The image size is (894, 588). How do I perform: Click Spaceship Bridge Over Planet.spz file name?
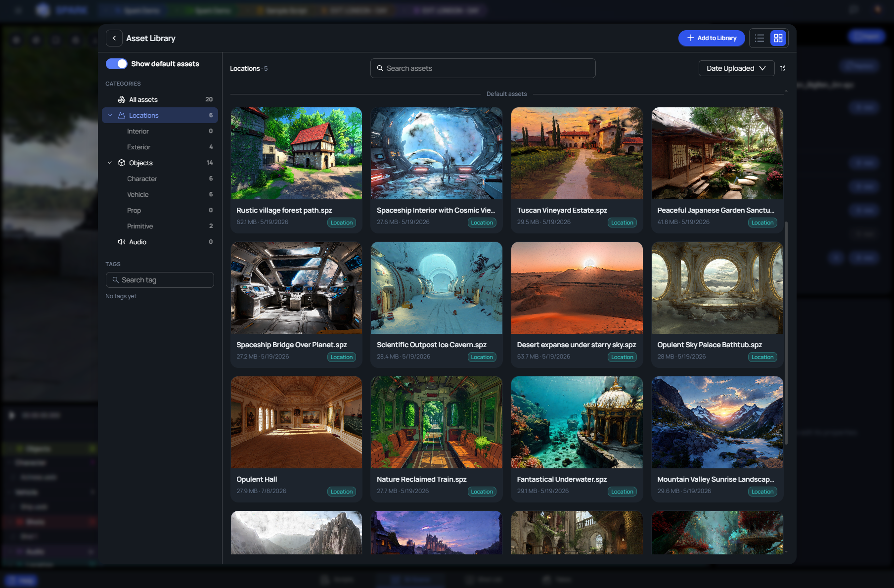(x=291, y=345)
